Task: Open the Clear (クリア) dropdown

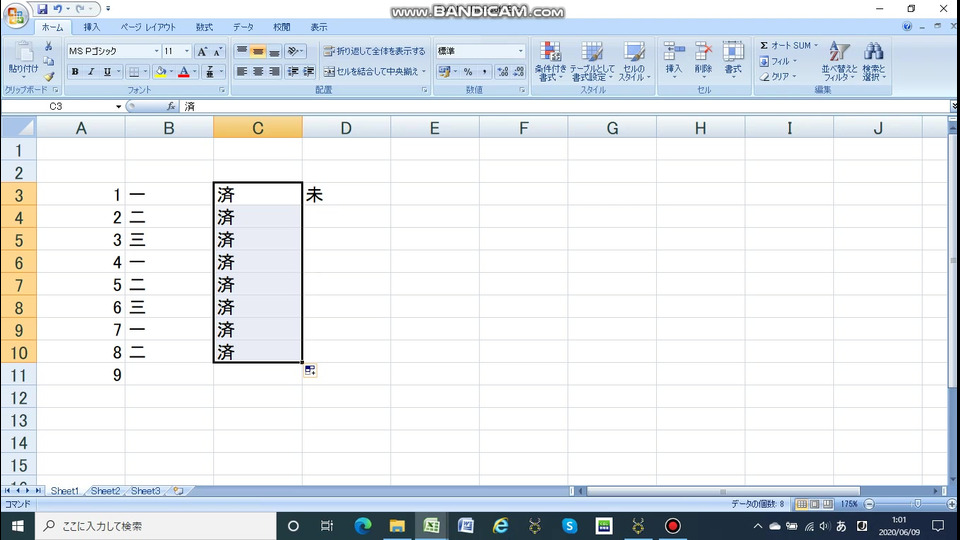Action: [x=779, y=77]
